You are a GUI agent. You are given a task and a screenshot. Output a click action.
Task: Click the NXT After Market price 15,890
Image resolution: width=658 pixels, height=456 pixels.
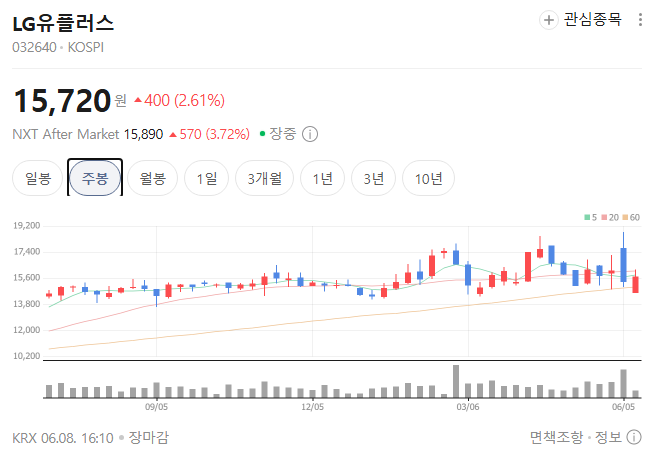click(x=143, y=134)
